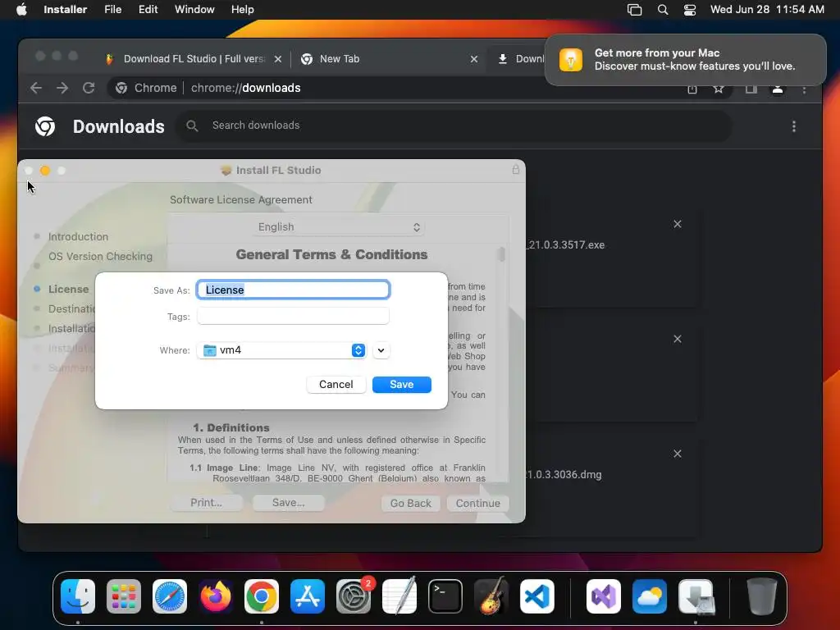Viewport: 840px width, 630px height.
Task: Open Downloads page more actions menu
Action: [794, 126]
